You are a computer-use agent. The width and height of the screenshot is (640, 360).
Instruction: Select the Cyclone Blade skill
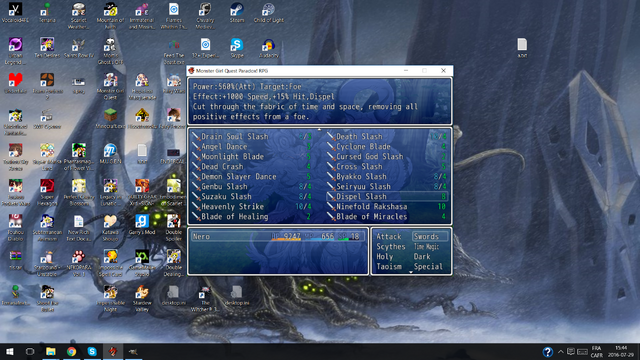click(x=387, y=147)
